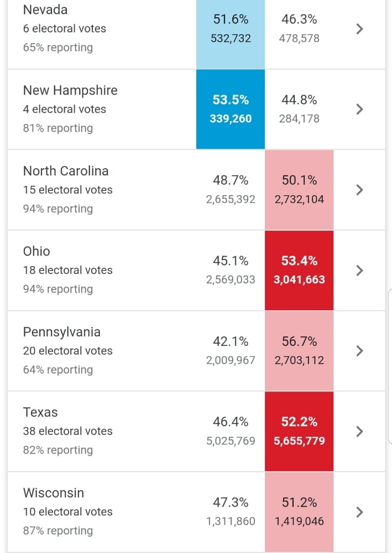
Task: Select the New Hampshire state name
Action: pyautogui.click(x=70, y=90)
